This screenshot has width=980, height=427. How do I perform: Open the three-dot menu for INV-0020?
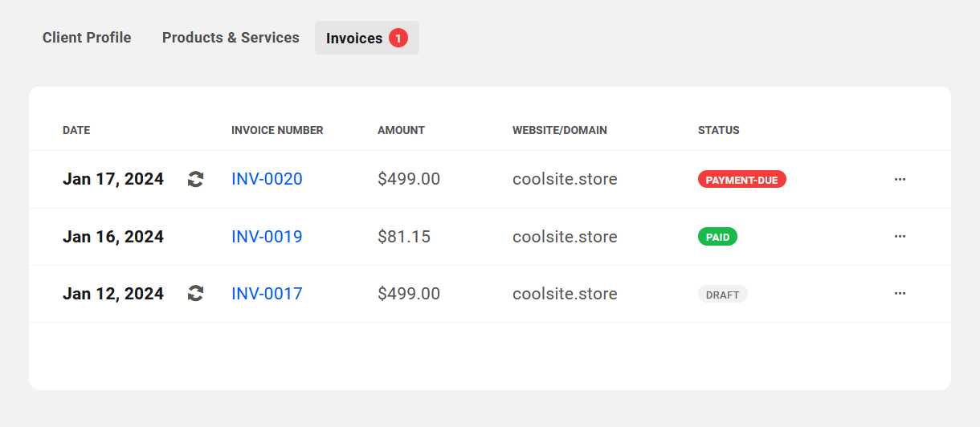(x=900, y=179)
